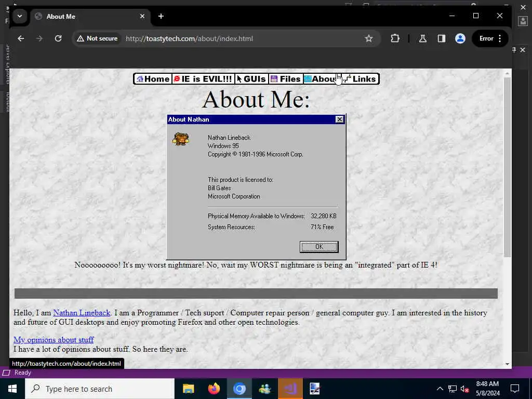Click the About Nathan dialog X button
This screenshot has height=399, width=532.
[x=339, y=119]
